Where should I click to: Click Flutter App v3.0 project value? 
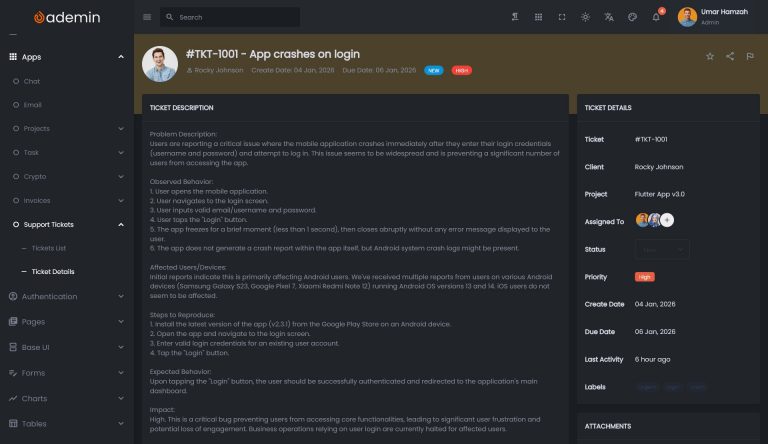660,195
